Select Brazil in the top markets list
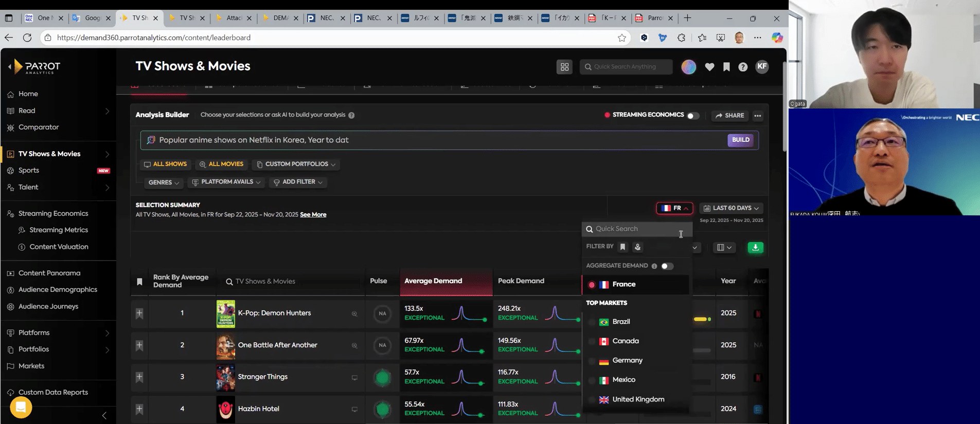980x424 pixels. pyautogui.click(x=636, y=322)
